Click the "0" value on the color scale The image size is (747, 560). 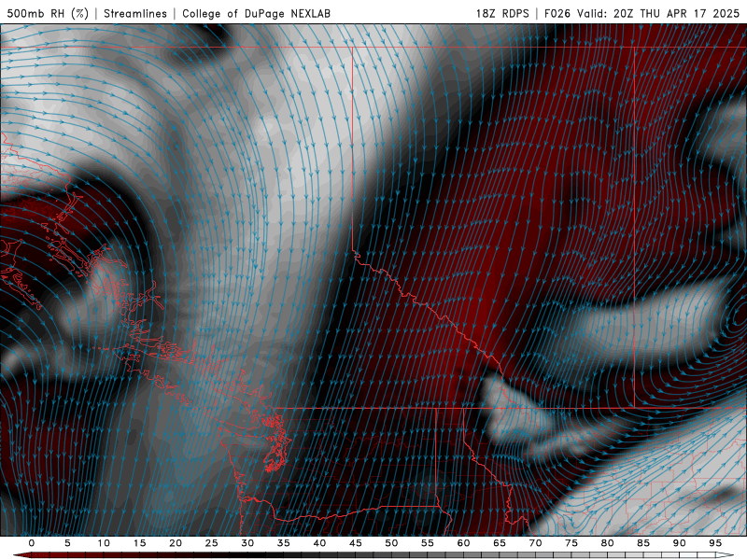pyautogui.click(x=32, y=543)
